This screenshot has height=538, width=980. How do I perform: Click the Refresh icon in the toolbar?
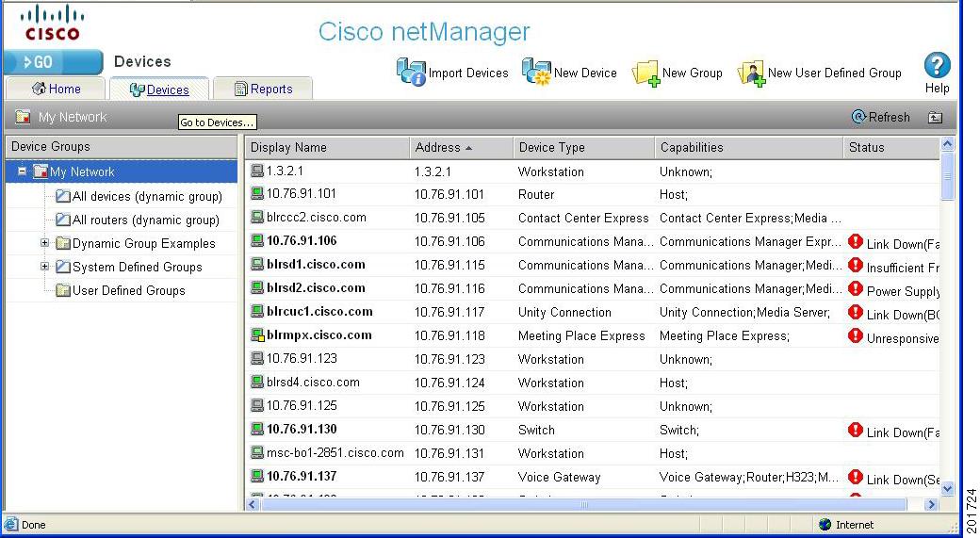coord(858,116)
